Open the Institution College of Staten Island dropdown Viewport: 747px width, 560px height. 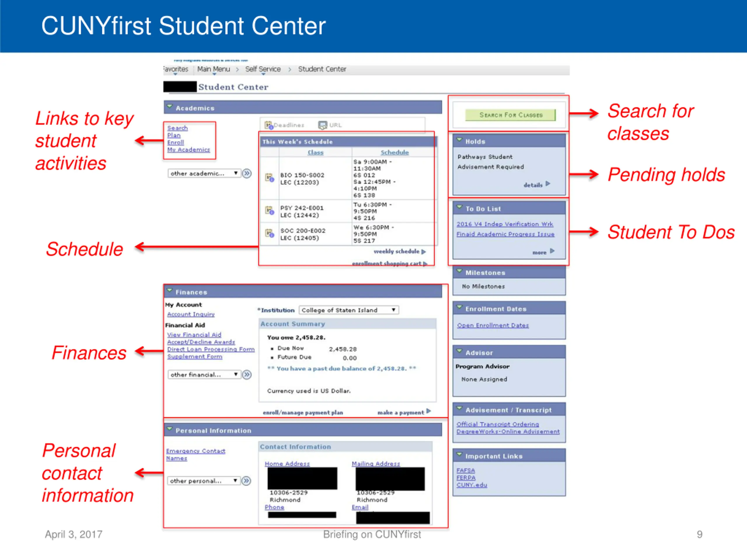click(348, 310)
